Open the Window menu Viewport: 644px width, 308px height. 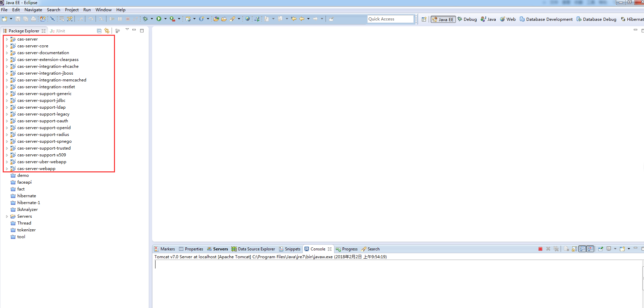[x=103, y=10]
